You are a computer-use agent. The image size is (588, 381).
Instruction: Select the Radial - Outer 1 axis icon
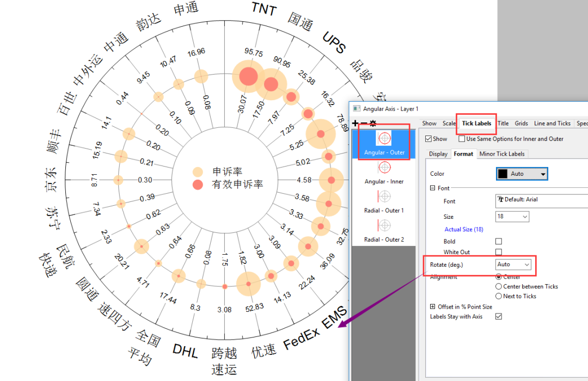(384, 196)
